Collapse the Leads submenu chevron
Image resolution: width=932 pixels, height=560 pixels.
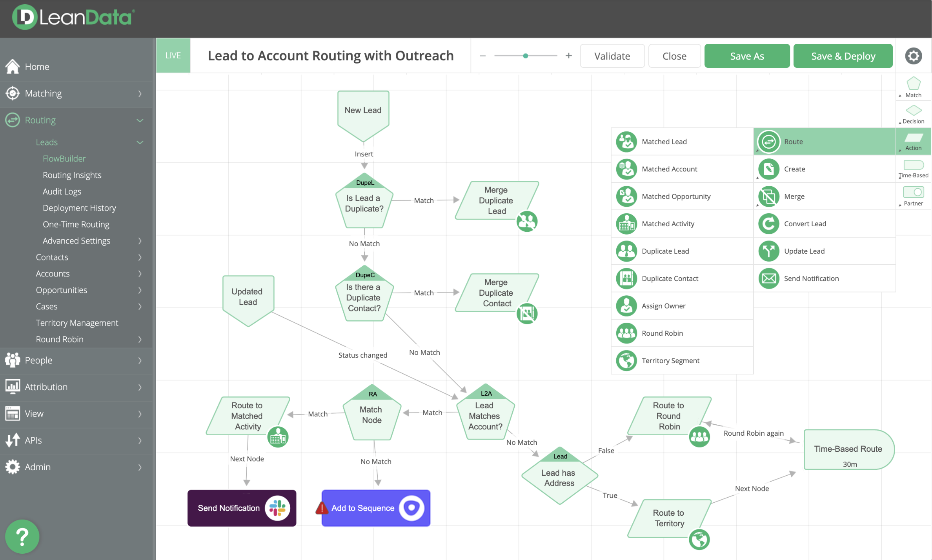click(x=140, y=142)
